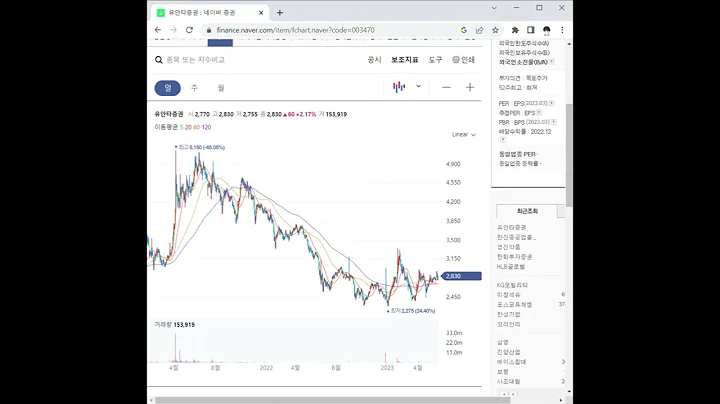Close the 유안타증권 browser tab
Screen dimensions: 720x404
coord(261,13)
